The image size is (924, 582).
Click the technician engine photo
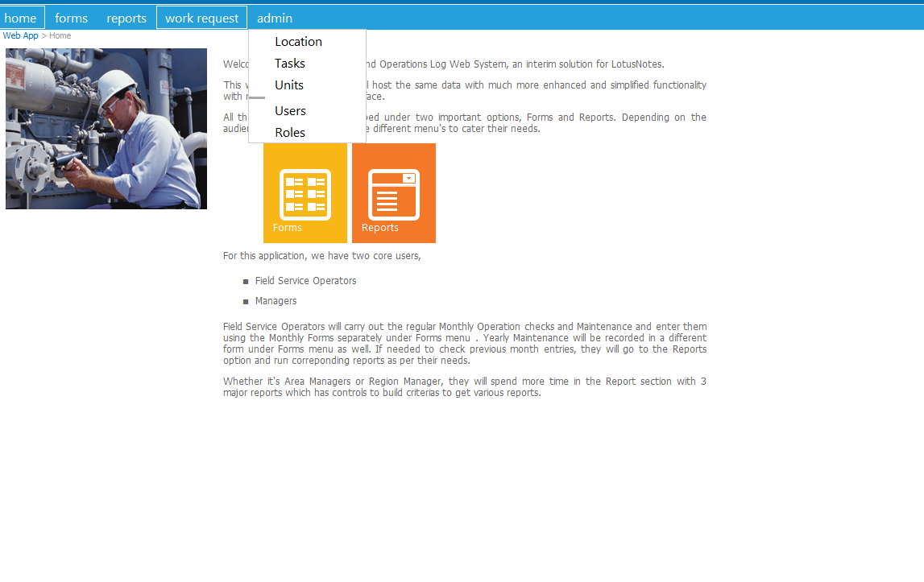[x=106, y=129]
